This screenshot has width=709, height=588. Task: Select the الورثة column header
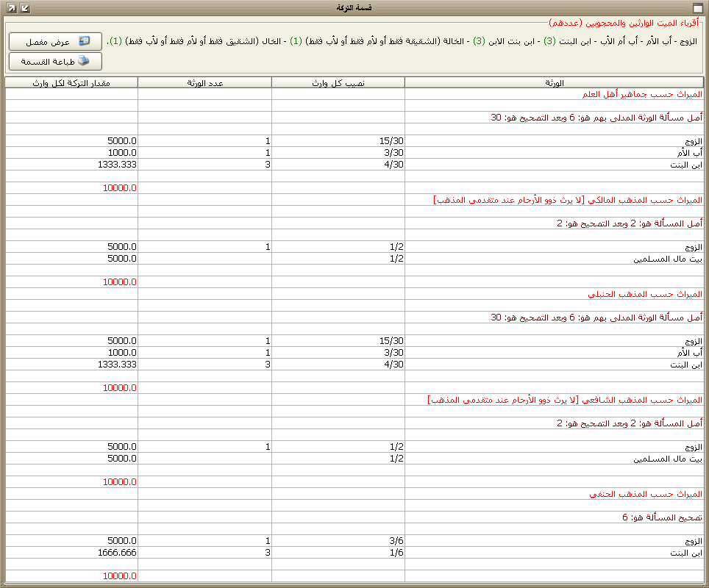[x=555, y=83]
